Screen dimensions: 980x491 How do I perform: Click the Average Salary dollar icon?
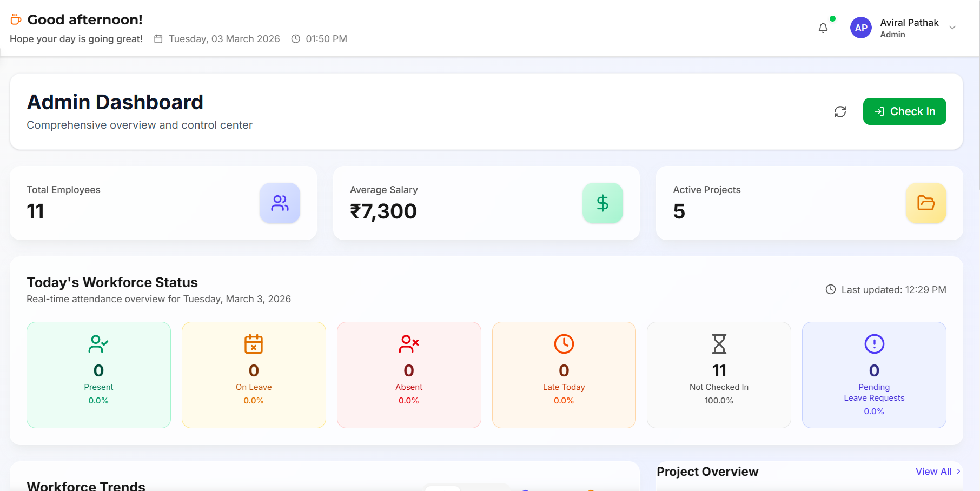tap(602, 203)
